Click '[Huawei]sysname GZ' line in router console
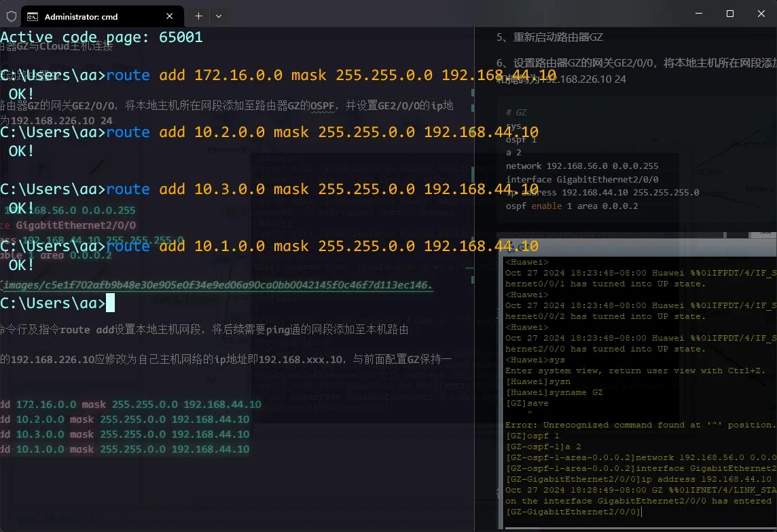The width and height of the screenshot is (777, 532). tap(554, 392)
